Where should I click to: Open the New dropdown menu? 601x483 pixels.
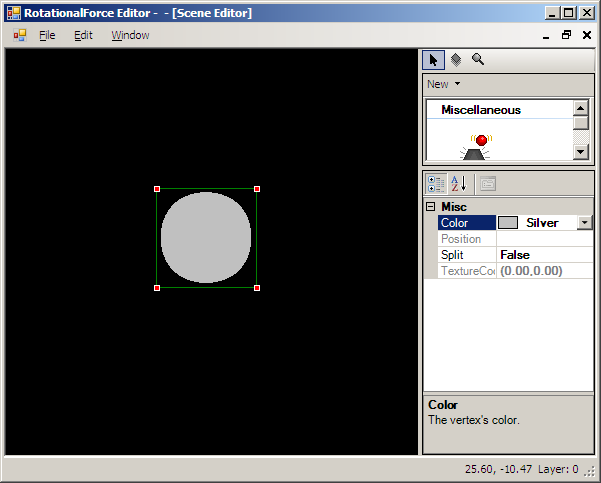click(x=443, y=84)
